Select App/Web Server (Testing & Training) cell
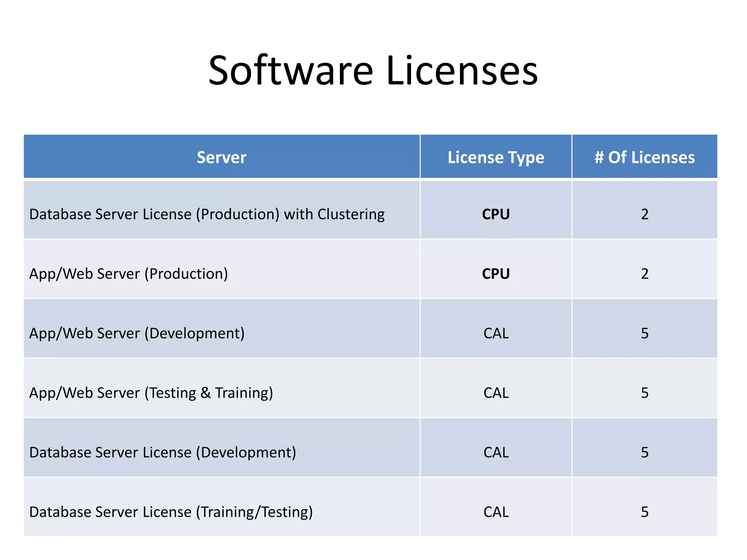The width and height of the screenshot is (747, 560). [x=151, y=393]
